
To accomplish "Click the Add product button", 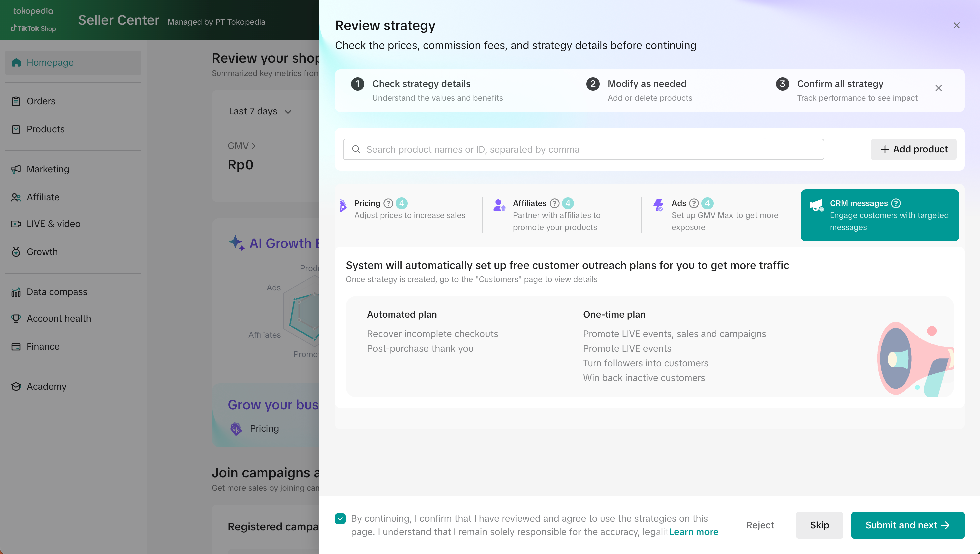I will pyautogui.click(x=913, y=149).
